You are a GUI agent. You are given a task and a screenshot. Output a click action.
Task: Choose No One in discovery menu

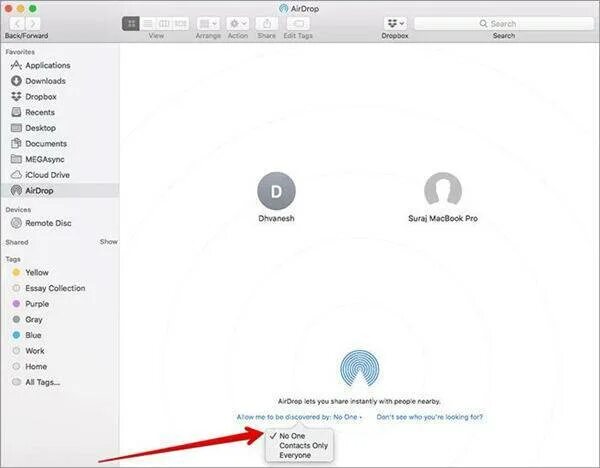[292, 436]
